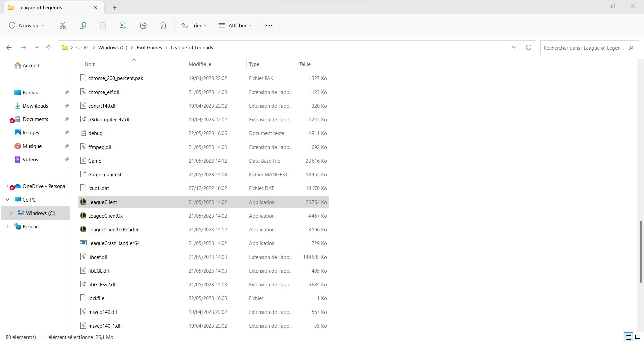This screenshot has width=644, height=341.
Task: Click the Share icon in toolbar
Action: (x=143, y=25)
